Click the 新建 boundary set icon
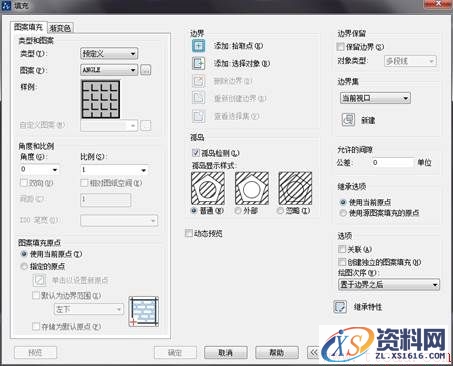453x366 pixels. click(x=348, y=120)
